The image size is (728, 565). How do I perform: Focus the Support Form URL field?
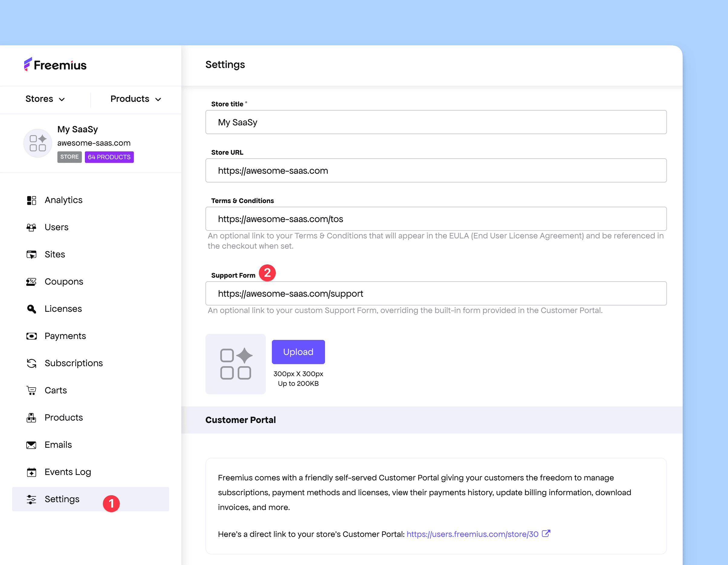(436, 294)
